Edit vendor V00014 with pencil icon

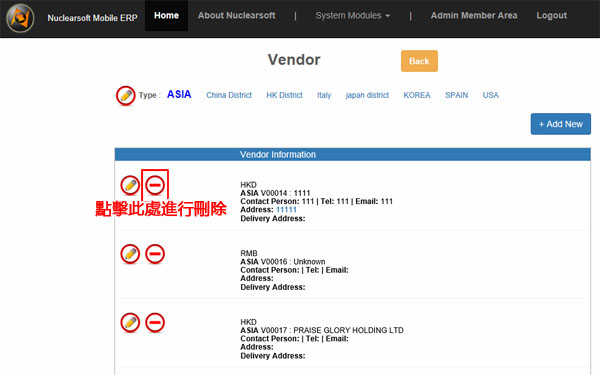coord(130,185)
